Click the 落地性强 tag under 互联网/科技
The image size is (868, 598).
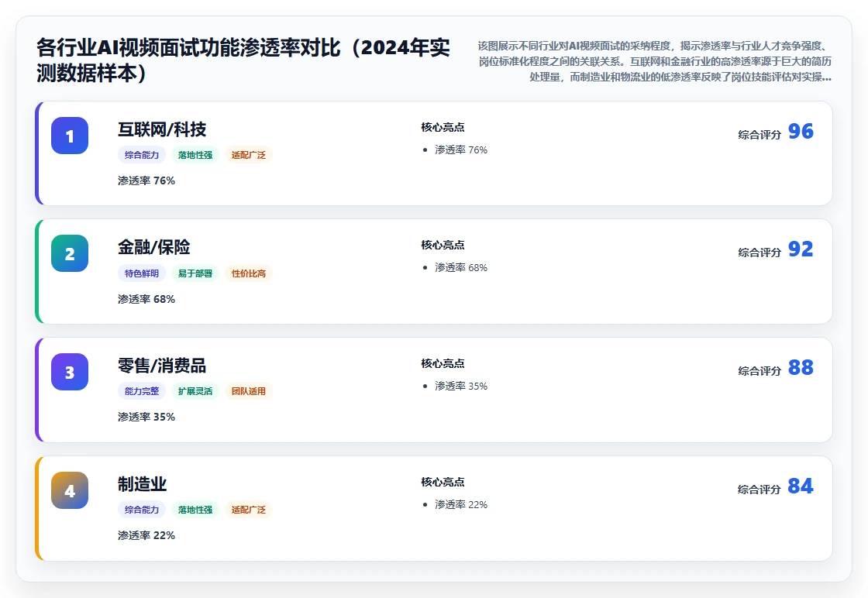[195, 155]
